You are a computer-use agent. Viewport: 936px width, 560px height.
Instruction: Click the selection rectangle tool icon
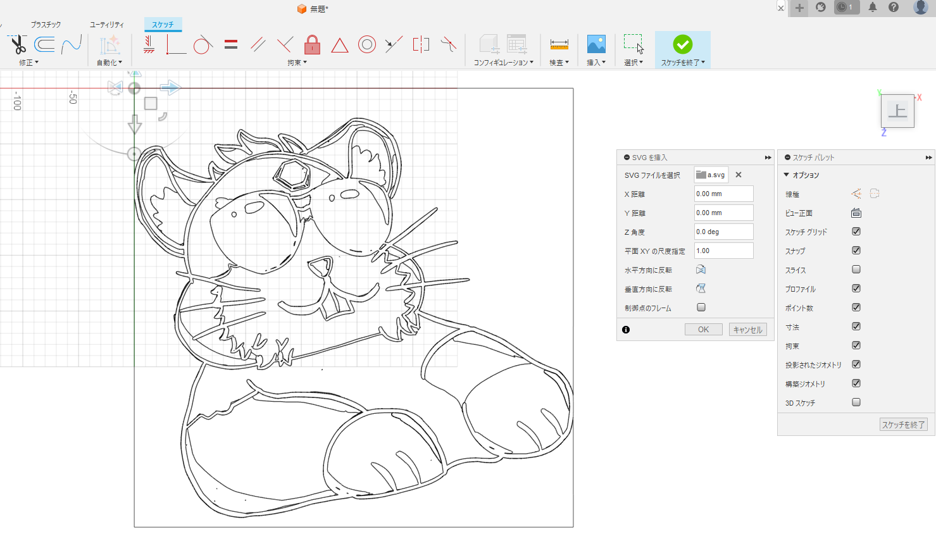coord(633,44)
